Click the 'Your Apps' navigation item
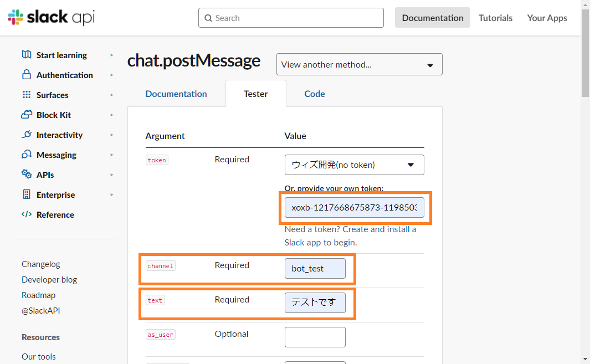 tap(547, 18)
